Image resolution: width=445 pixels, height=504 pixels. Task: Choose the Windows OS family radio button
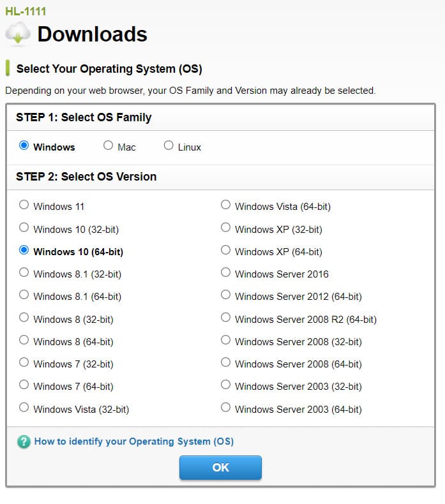point(24,146)
